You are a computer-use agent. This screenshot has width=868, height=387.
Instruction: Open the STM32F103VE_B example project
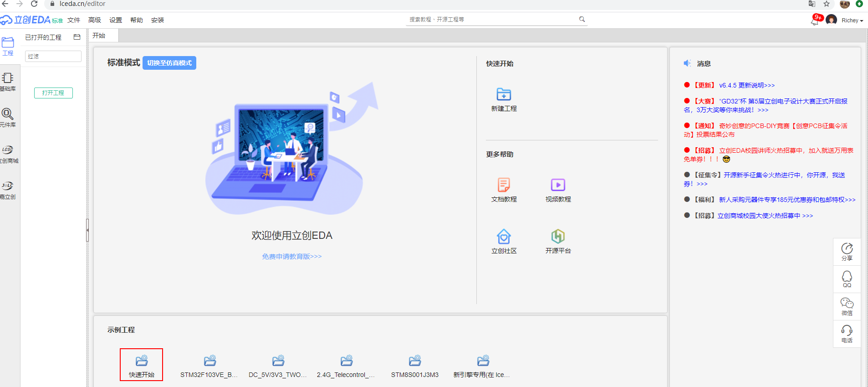(x=209, y=366)
